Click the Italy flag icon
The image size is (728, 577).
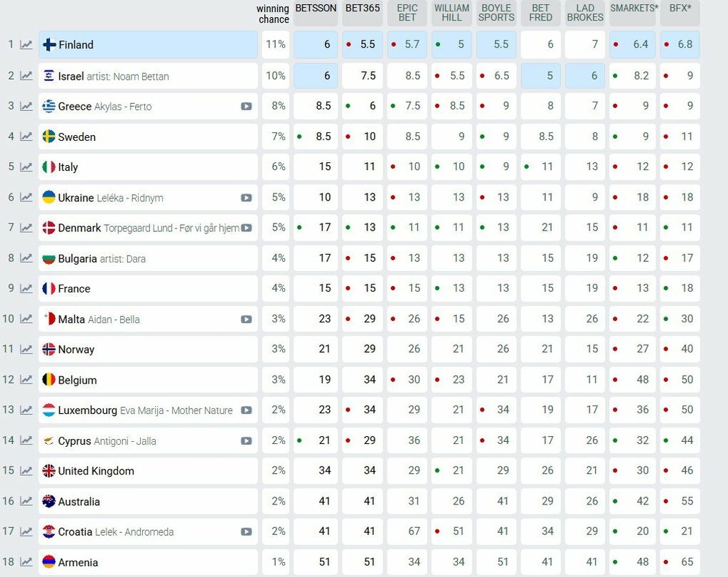tap(48, 167)
